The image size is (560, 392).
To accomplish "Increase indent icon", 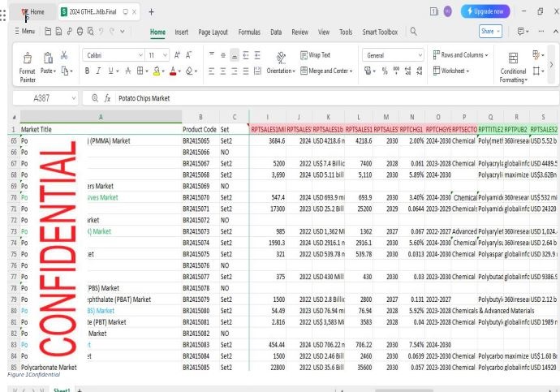I will coord(257,55).
